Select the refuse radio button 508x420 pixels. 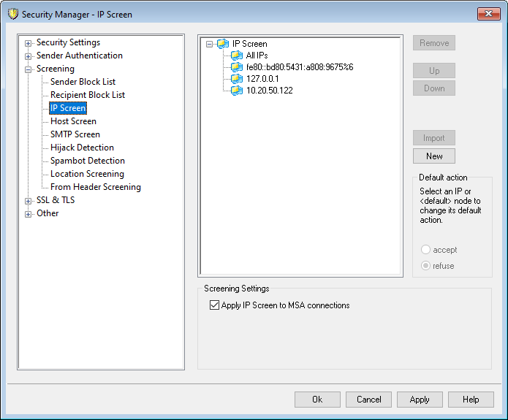click(426, 266)
